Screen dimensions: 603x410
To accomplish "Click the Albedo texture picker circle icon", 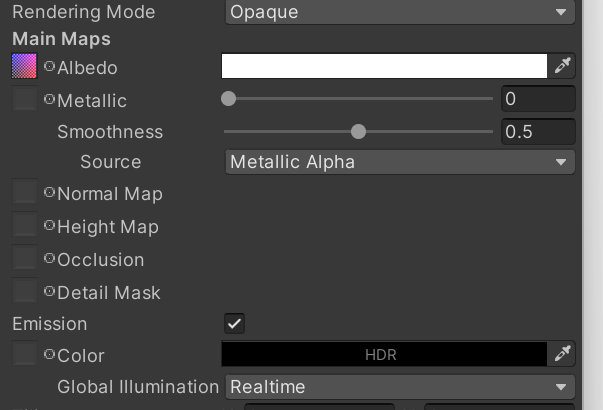I will pyautogui.click(x=50, y=66).
